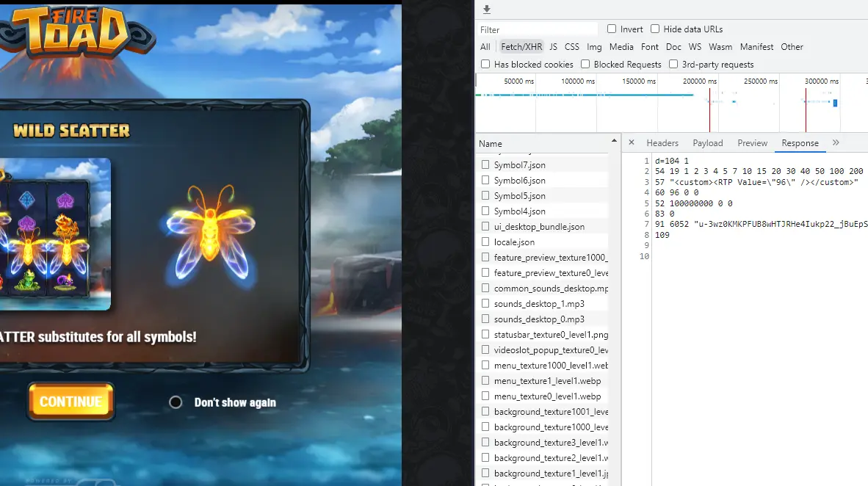
Task: Filter network requests by WS
Action: (x=695, y=47)
